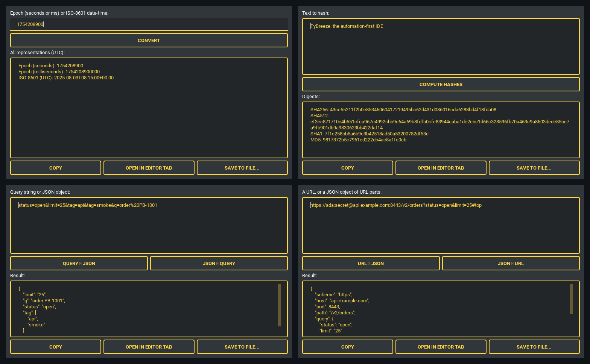590x364 pixels.
Task: Click the Epoch (seconds) output line
Action: click(x=51, y=66)
